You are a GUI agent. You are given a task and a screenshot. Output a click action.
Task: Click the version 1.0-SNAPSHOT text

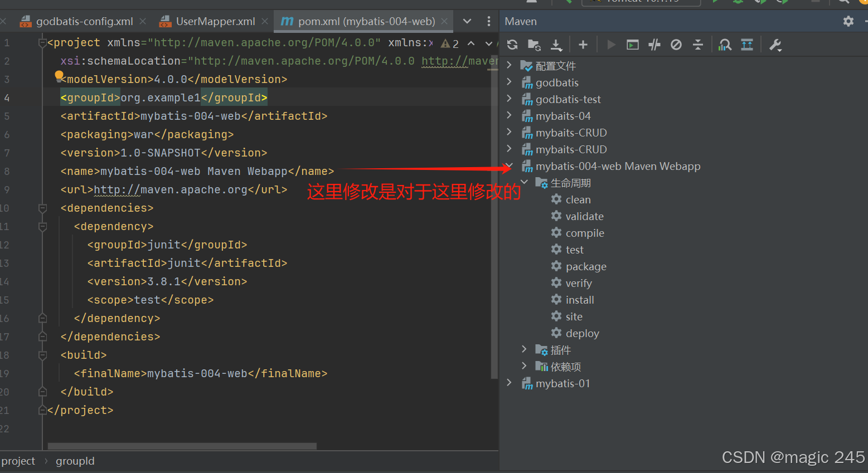160,153
